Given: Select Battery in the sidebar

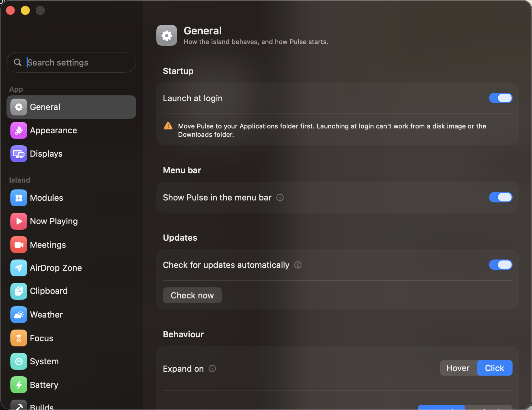Looking at the screenshot, I should point(71,385).
